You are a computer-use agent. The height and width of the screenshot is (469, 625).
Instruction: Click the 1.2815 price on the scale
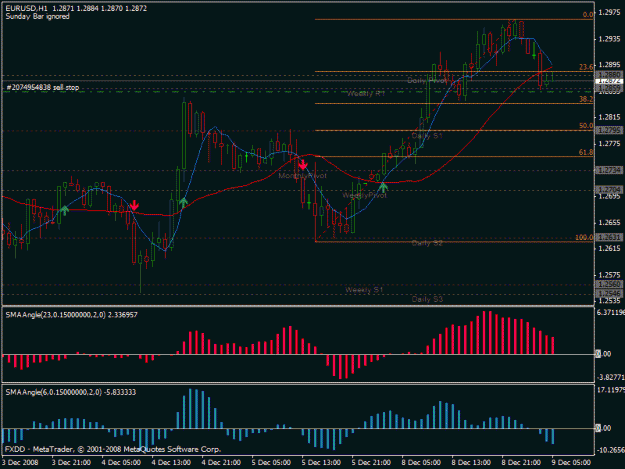tap(609, 117)
